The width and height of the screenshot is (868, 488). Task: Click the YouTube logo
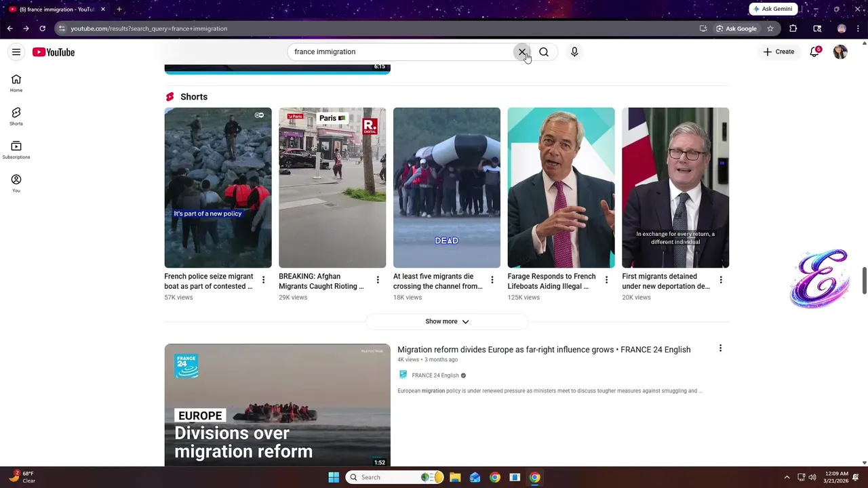(54, 52)
